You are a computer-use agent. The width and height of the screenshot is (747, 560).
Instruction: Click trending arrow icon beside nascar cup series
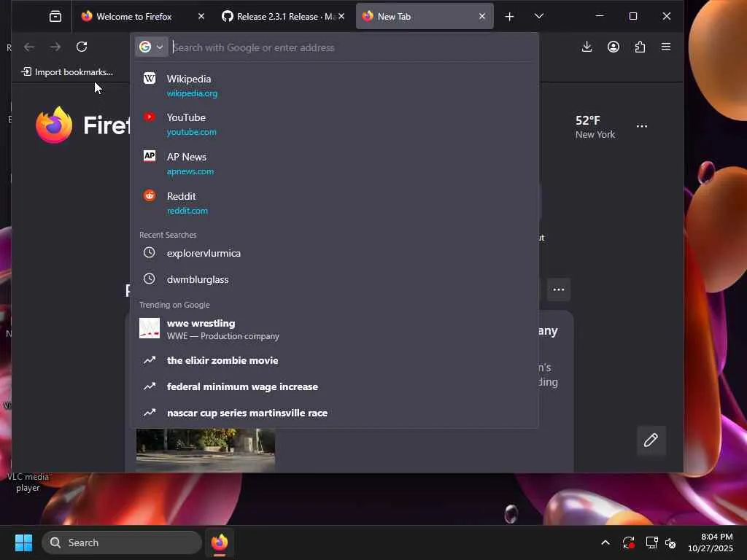tap(150, 413)
